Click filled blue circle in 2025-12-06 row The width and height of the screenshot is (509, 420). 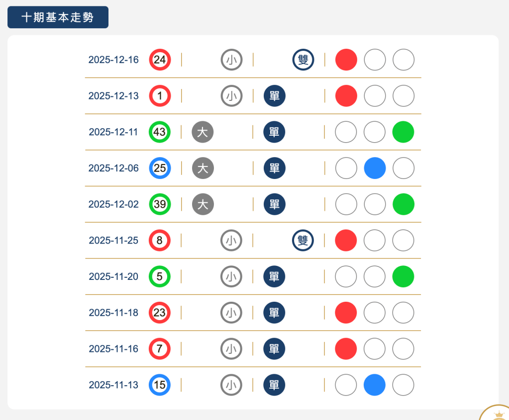(x=375, y=168)
